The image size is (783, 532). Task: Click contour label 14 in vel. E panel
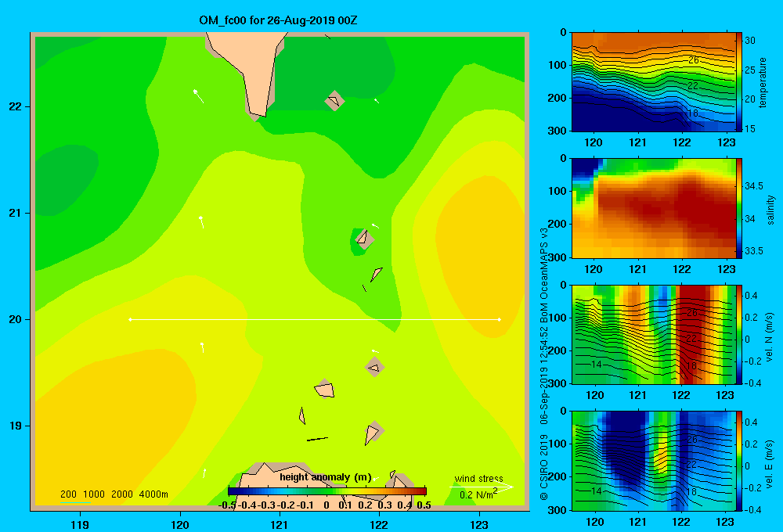pos(596,491)
